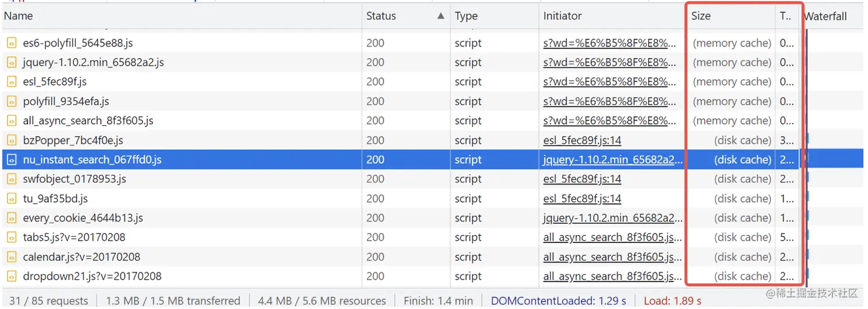
Task: Toggle sort arrow in the Status column
Action: click(x=440, y=16)
